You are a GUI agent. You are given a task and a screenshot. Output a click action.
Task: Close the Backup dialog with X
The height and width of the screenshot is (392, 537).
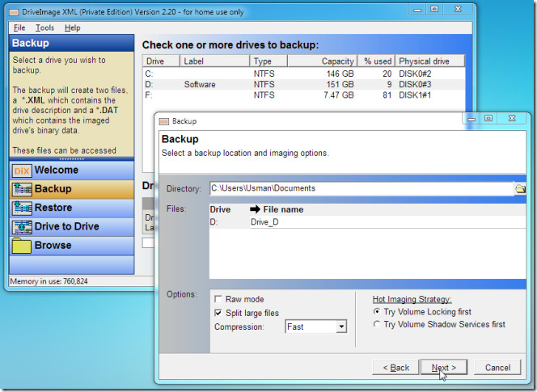point(512,119)
